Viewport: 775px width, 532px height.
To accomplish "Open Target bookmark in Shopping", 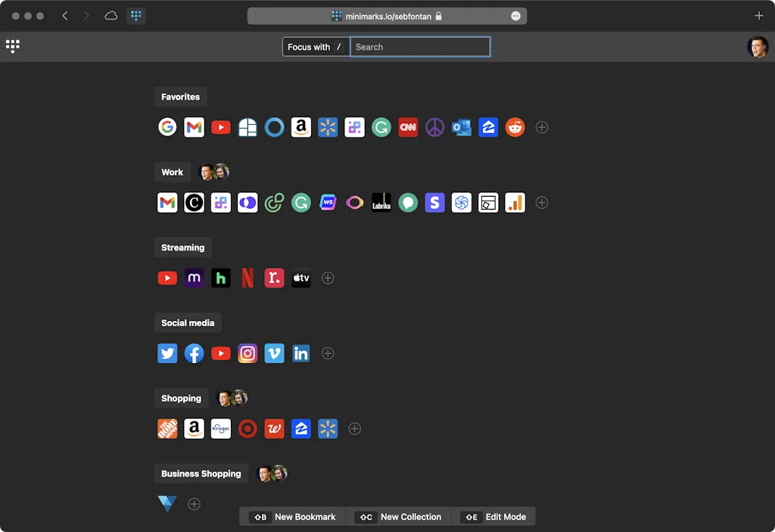I will 247,428.
